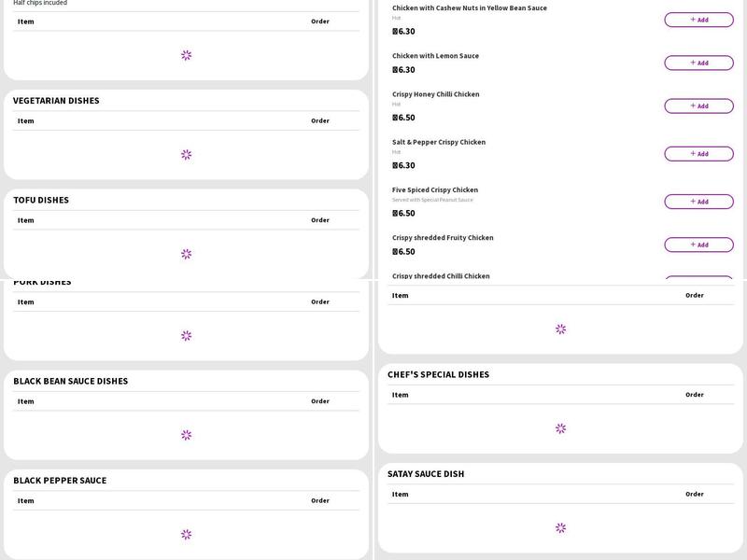
Task: Click the Black Pepper Sauce loading spinner
Action: 186,535
